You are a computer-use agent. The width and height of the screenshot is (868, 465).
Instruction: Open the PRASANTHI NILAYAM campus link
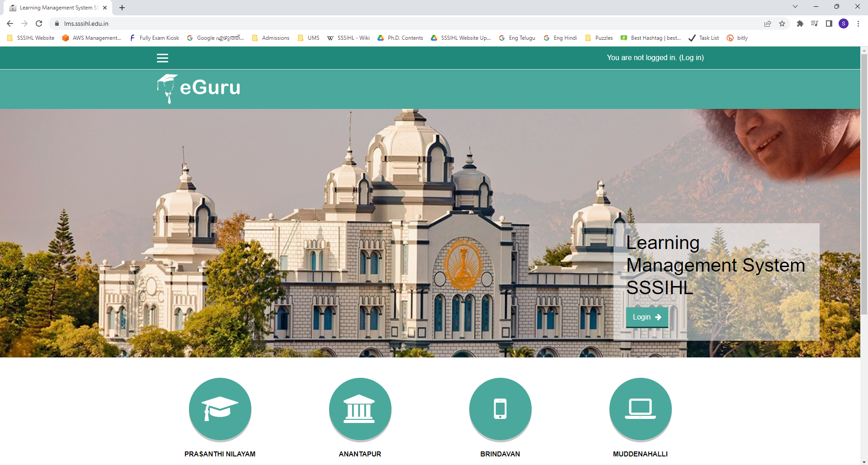[x=220, y=454]
